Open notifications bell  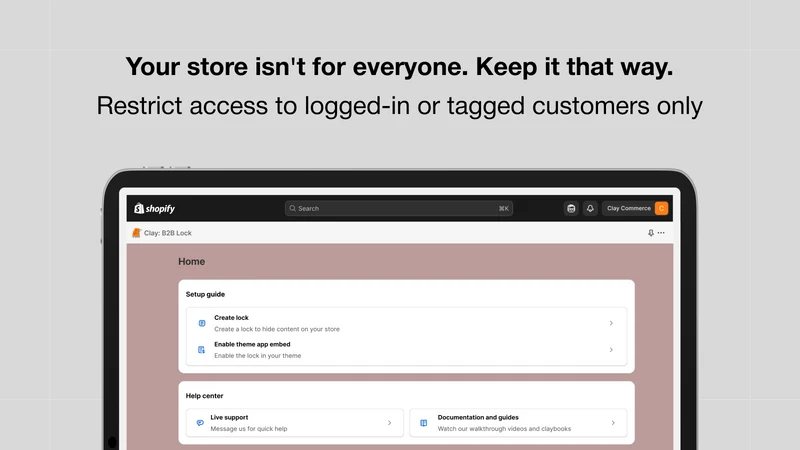[x=590, y=208]
